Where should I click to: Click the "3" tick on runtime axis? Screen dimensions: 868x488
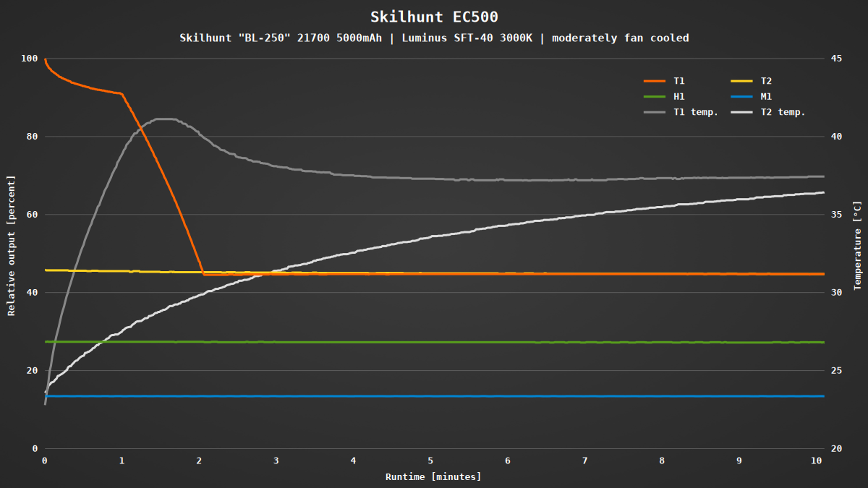point(276,461)
